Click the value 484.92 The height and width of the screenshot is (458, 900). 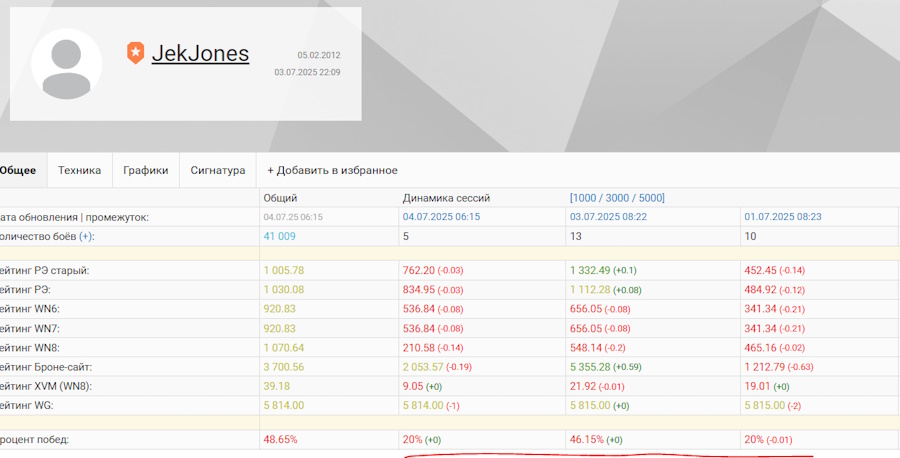(x=761, y=290)
